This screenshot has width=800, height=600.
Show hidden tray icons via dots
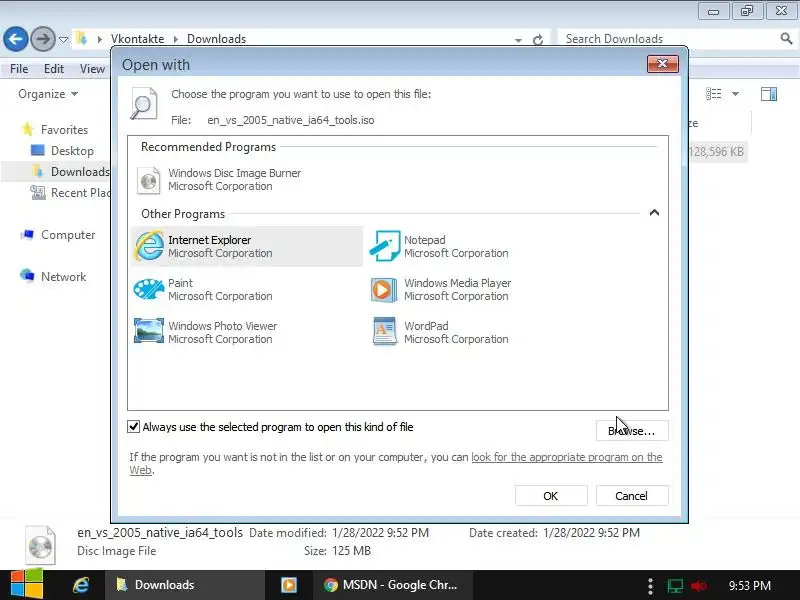(x=650, y=586)
